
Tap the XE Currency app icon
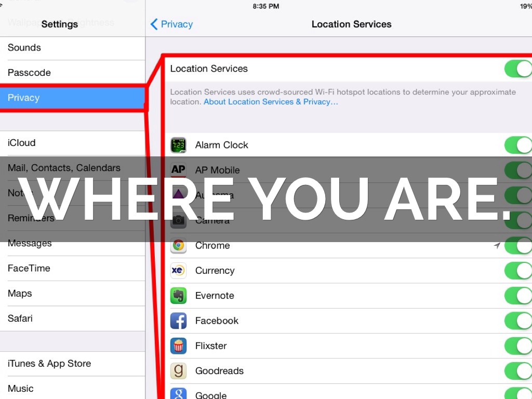click(x=178, y=271)
